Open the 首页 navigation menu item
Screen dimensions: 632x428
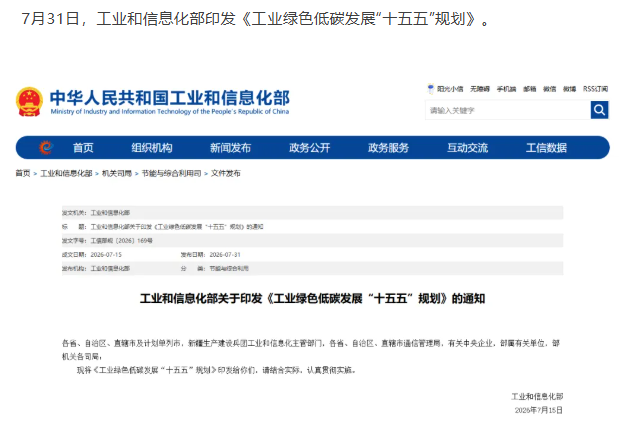click(83, 148)
